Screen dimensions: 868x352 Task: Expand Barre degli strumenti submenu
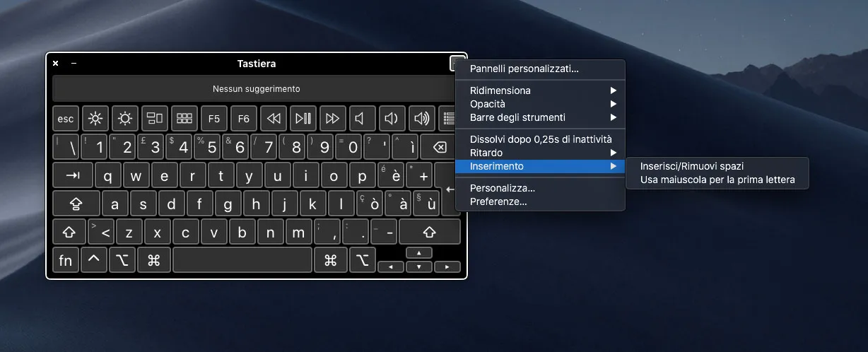[x=541, y=117]
